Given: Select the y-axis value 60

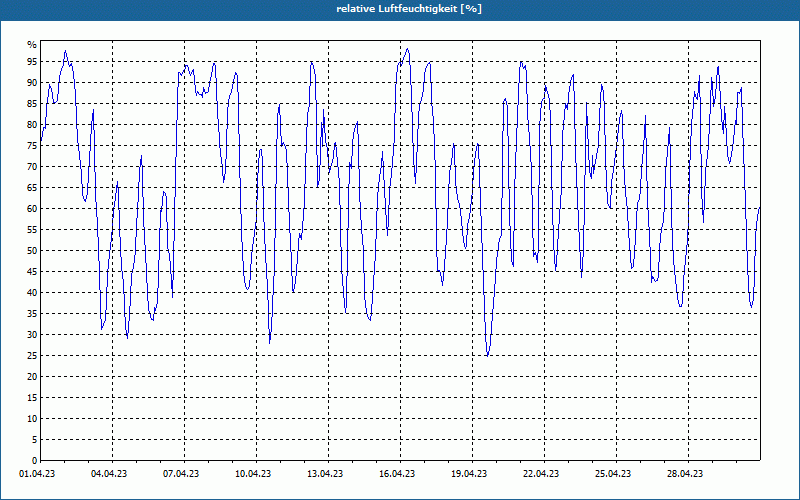Looking at the screenshot, I should click(32, 209).
